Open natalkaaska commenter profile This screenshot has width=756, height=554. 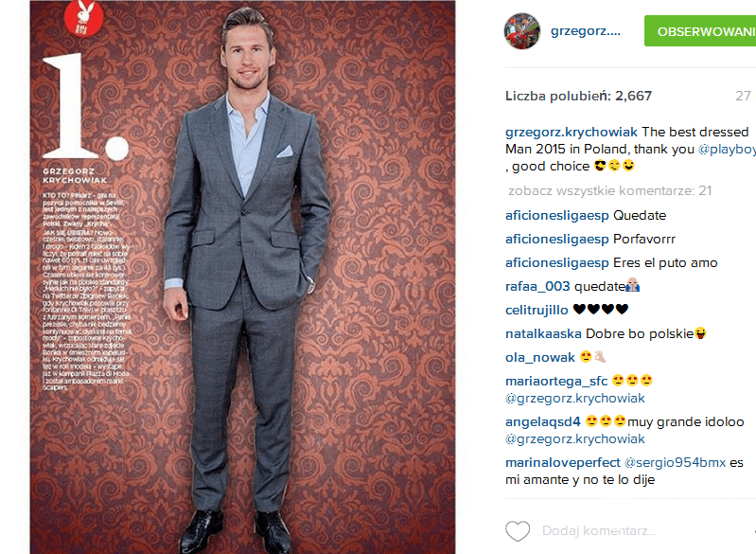click(x=543, y=333)
